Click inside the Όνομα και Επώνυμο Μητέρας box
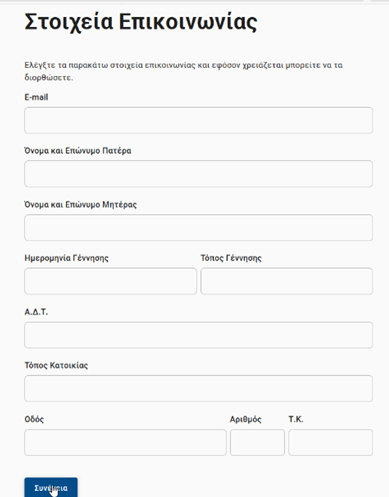Viewport: 389px width, 497px height. point(198,227)
